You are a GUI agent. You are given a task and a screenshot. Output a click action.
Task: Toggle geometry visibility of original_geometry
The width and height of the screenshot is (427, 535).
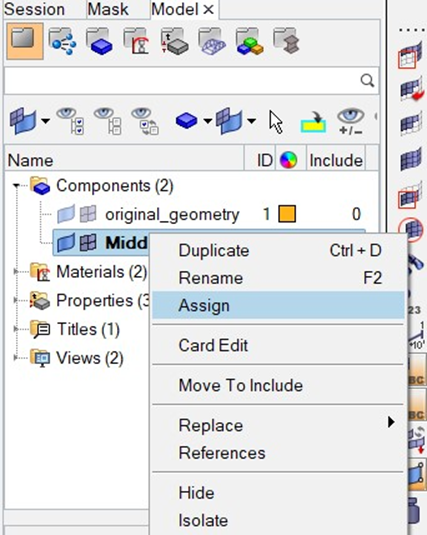point(66,215)
